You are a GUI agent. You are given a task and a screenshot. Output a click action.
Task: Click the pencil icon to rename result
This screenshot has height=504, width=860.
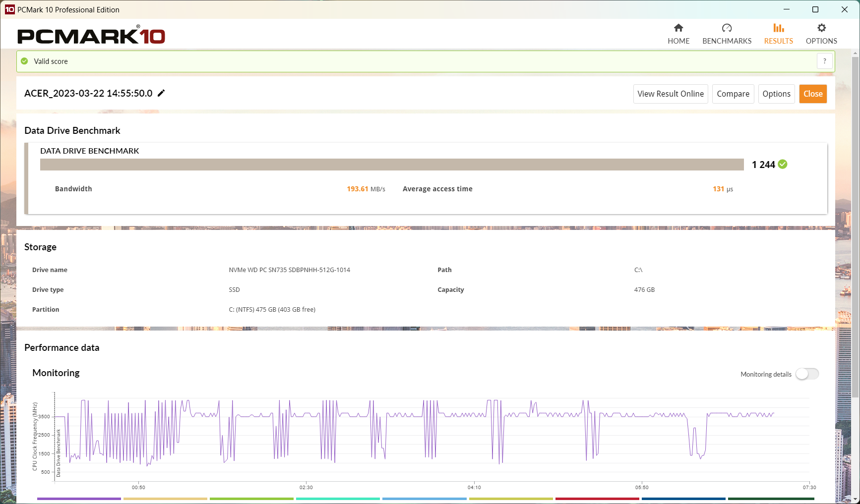coord(161,93)
